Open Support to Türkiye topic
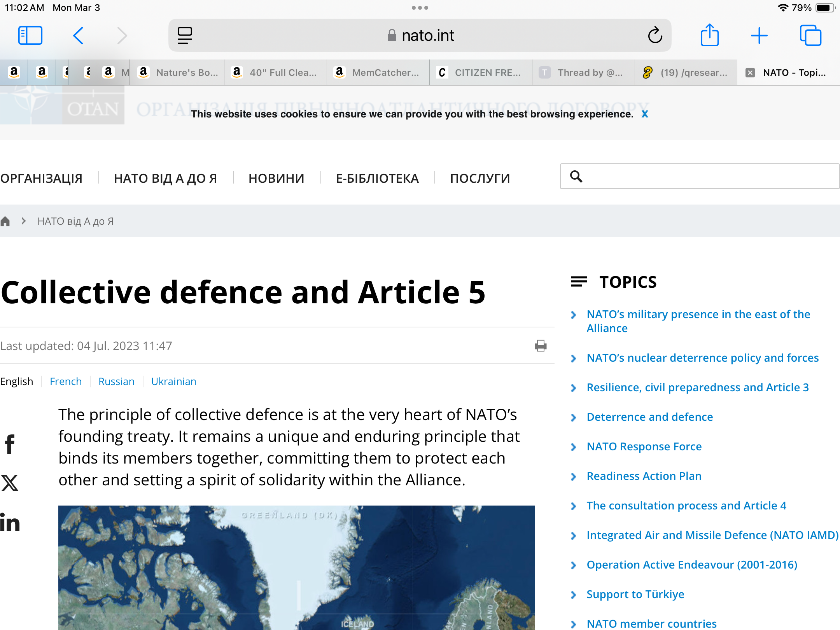 [635, 594]
